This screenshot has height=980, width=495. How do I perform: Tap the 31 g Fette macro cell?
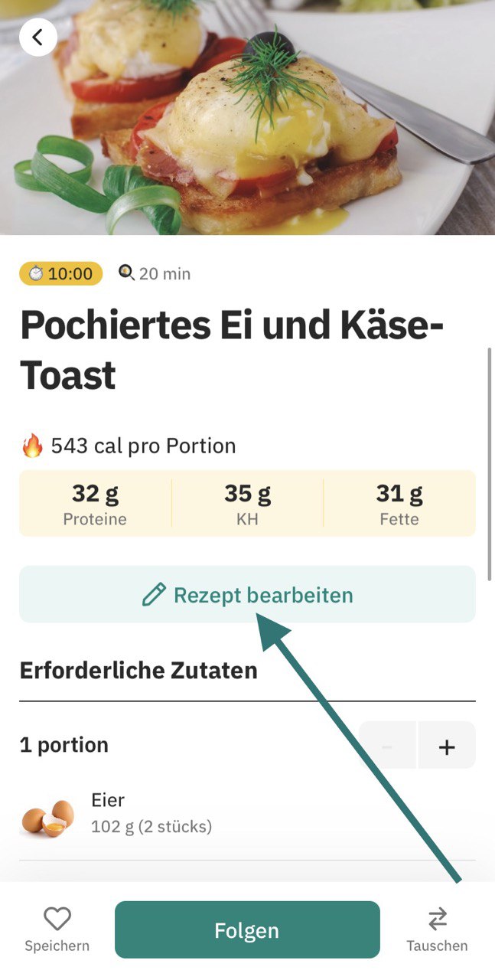point(399,505)
